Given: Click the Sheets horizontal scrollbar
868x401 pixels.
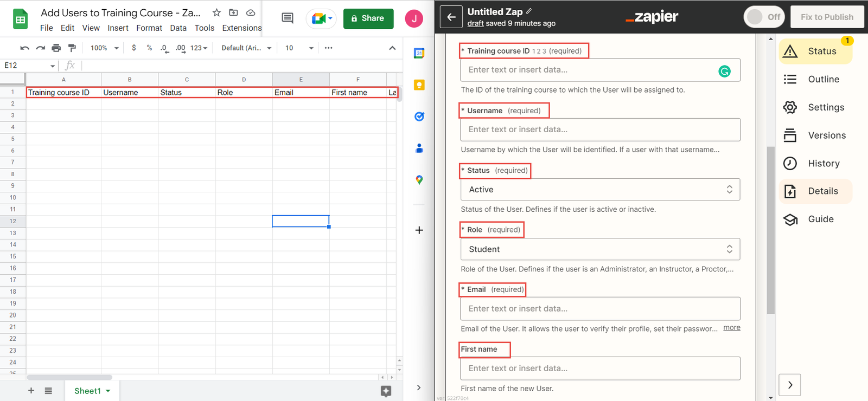Looking at the screenshot, I should tap(69, 377).
